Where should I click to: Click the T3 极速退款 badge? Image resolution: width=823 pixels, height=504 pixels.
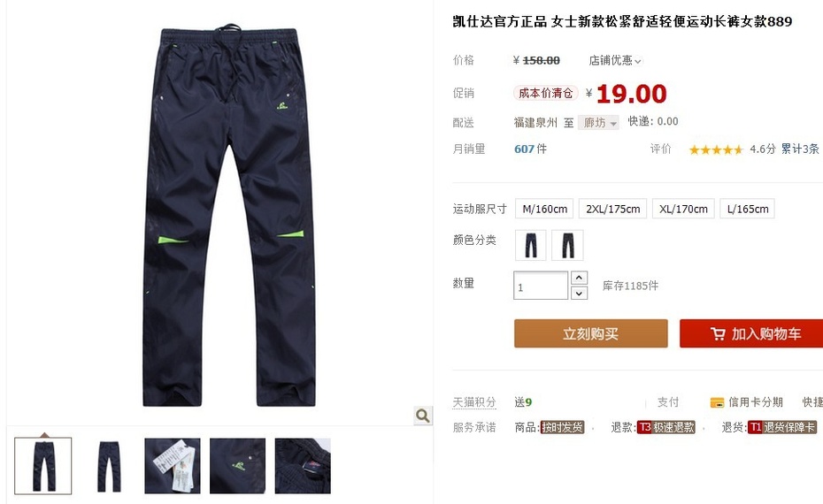pos(666,427)
